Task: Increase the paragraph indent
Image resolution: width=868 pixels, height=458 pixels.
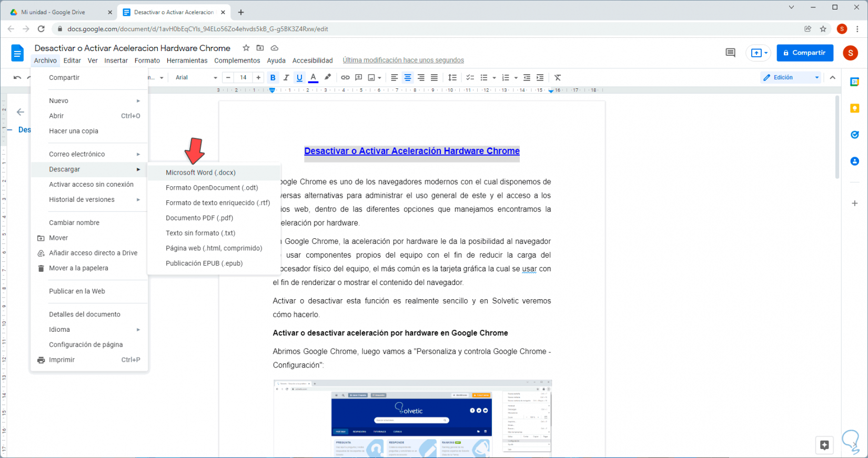Action: coord(540,78)
